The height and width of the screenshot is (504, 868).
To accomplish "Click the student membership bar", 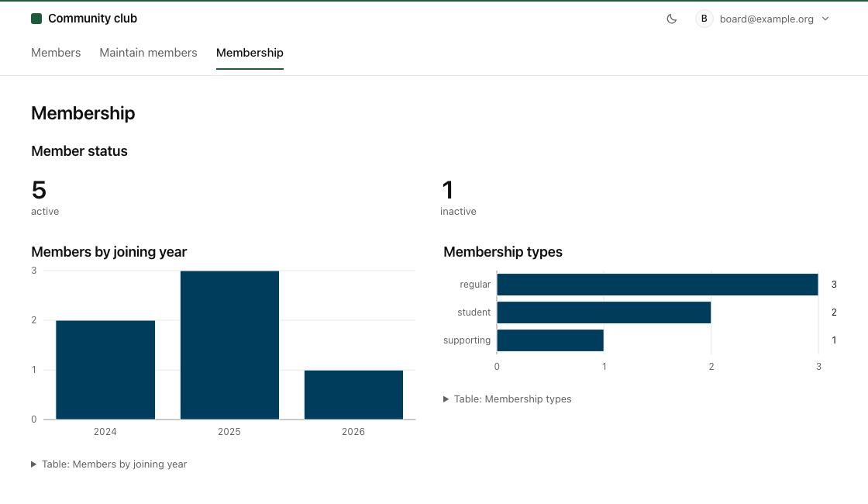I will coord(604,312).
